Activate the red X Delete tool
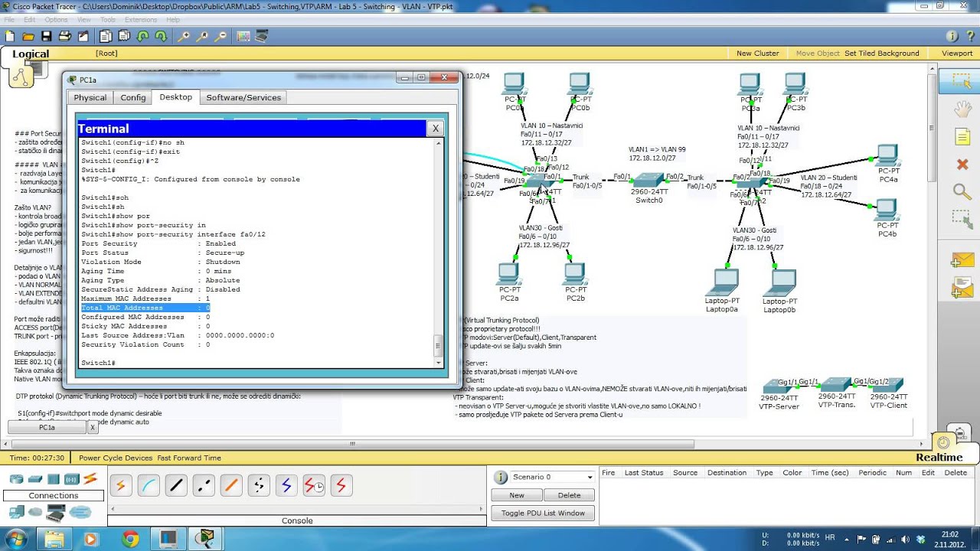The height and width of the screenshot is (551, 980). pos(962,164)
